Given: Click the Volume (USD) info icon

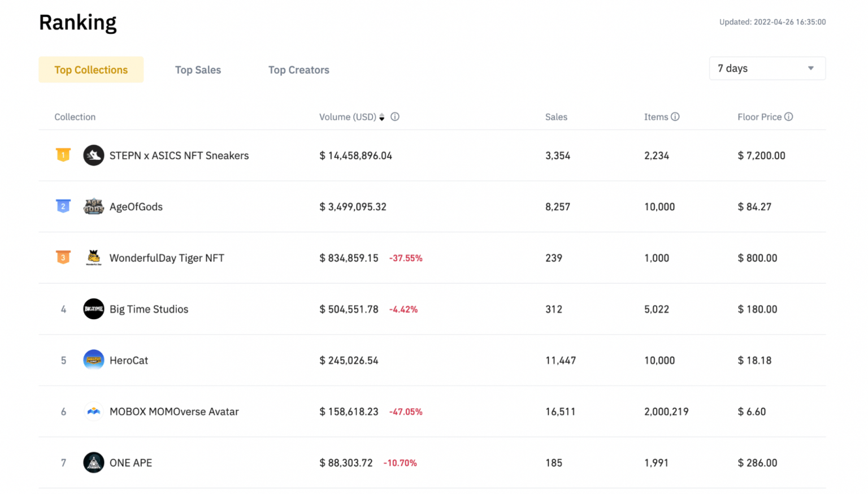Looking at the screenshot, I should (394, 116).
